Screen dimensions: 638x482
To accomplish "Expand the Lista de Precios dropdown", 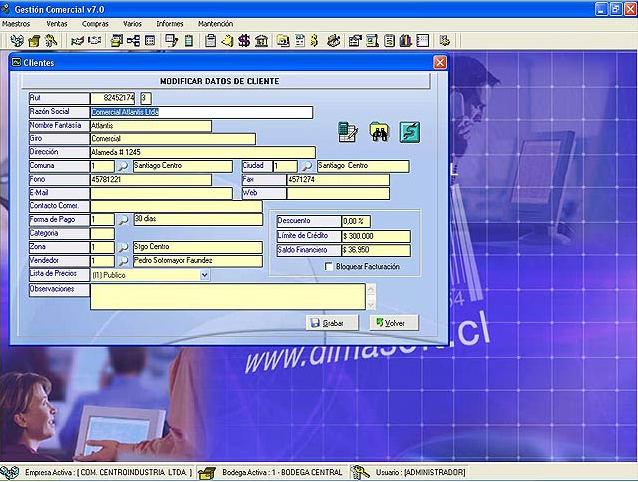I will (205, 274).
